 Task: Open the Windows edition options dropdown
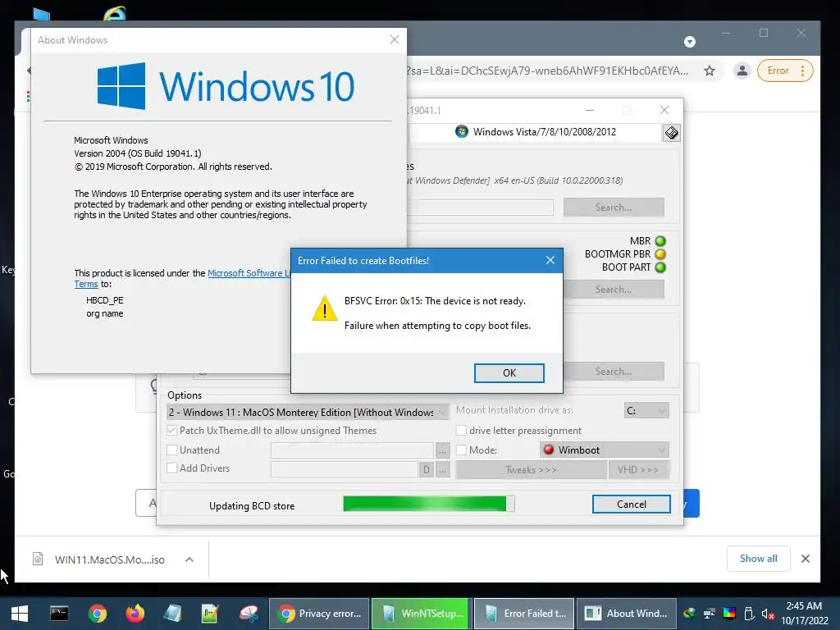[308, 412]
